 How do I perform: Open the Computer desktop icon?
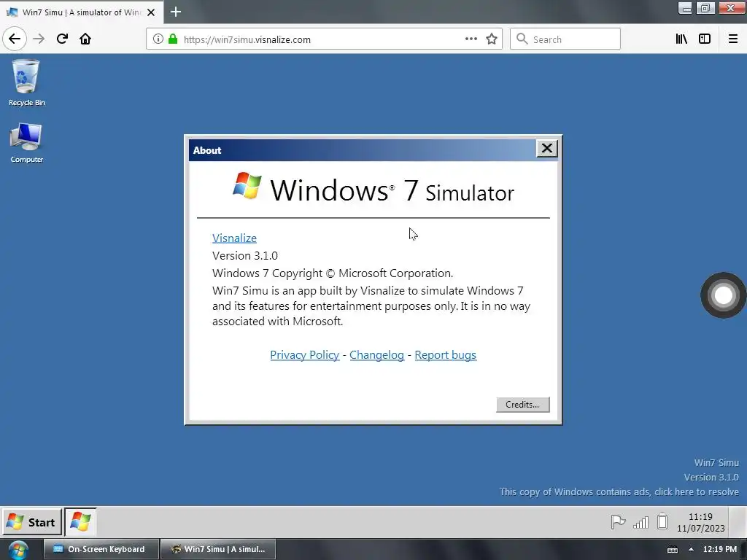click(26, 143)
